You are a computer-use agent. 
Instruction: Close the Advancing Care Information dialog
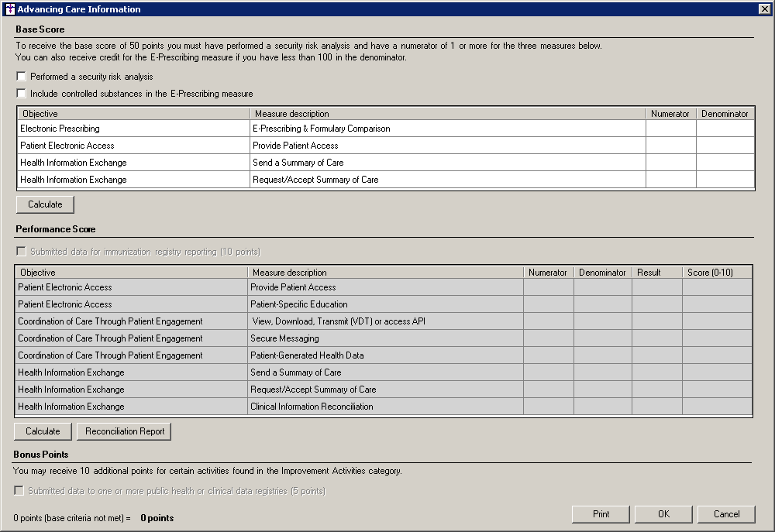click(763, 9)
